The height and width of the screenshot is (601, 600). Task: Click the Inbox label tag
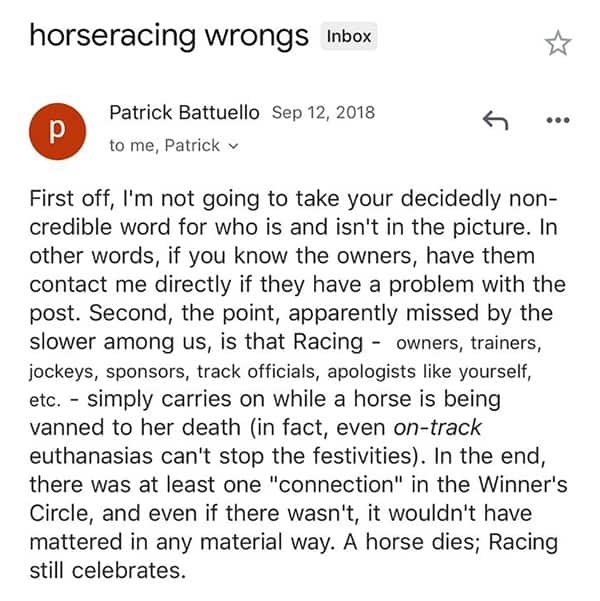348,37
